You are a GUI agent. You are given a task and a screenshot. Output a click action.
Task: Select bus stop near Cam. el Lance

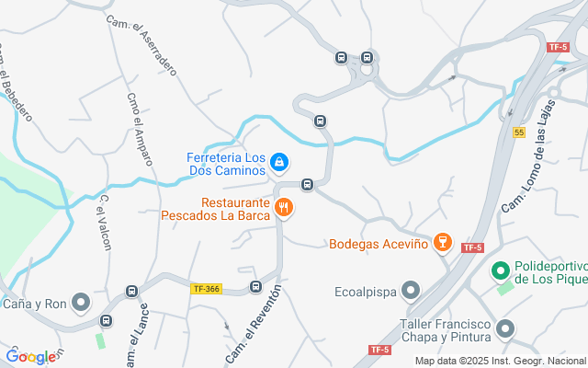[x=131, y=291]
